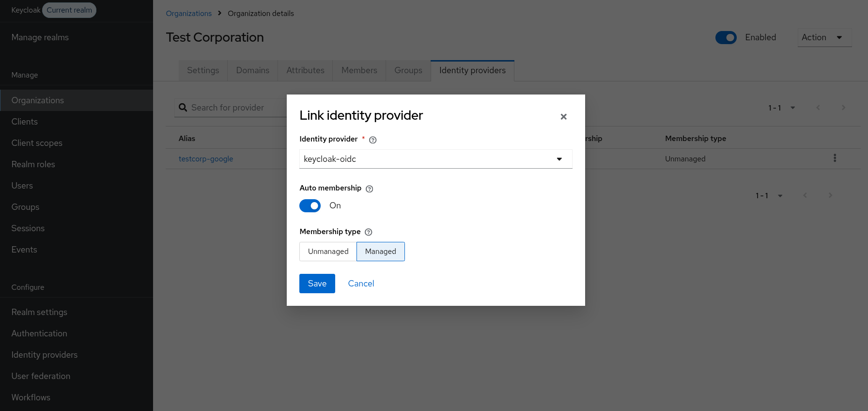The width and height of the screenshot is (868, 411).
Task: Switch to the Members tab
Action: [x=359, y=70]
